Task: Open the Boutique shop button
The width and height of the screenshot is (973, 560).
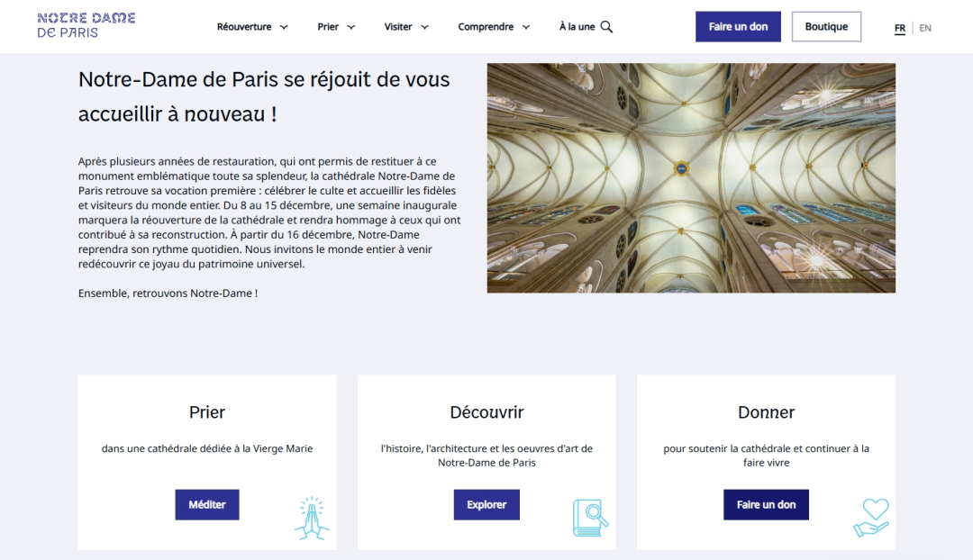Action: (x=826, y=27)
